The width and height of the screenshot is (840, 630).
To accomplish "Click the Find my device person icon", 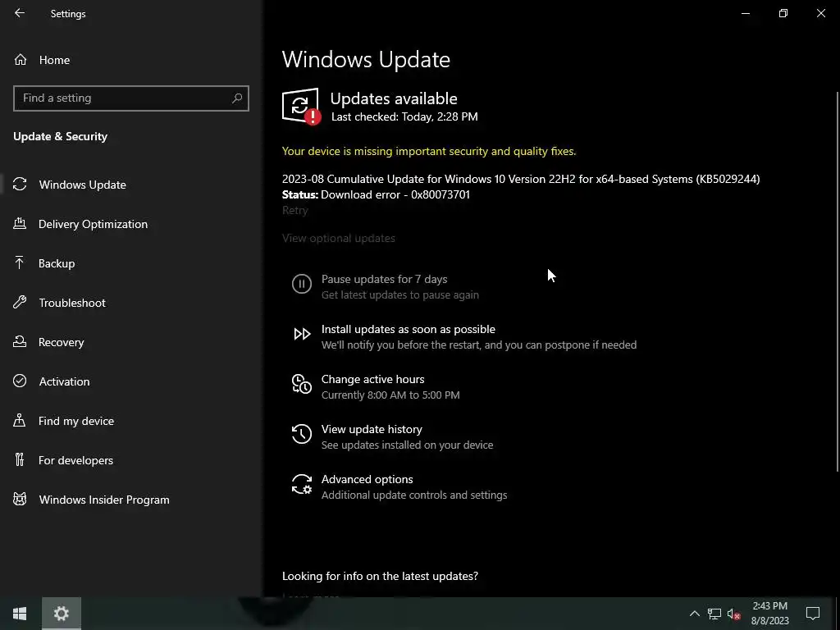I will [20, 421].
